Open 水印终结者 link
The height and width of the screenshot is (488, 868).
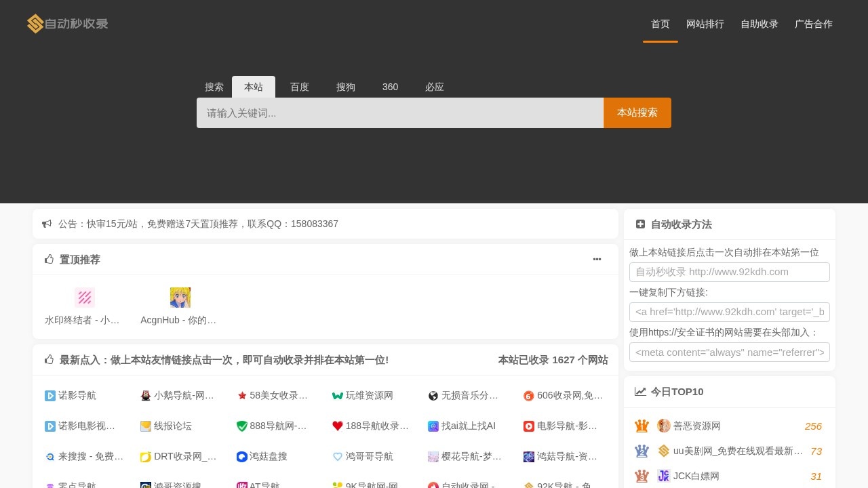pyautogui.click(x=83, y=320)
